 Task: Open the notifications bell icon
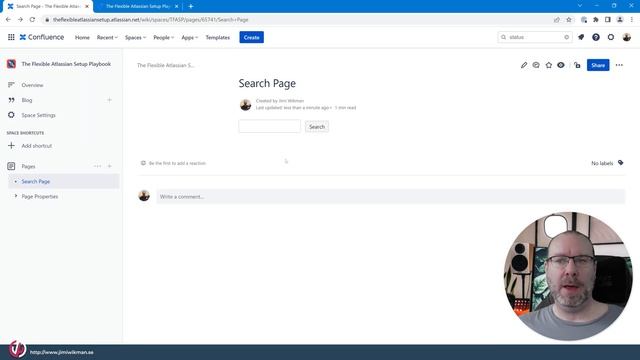click(581, 37)
